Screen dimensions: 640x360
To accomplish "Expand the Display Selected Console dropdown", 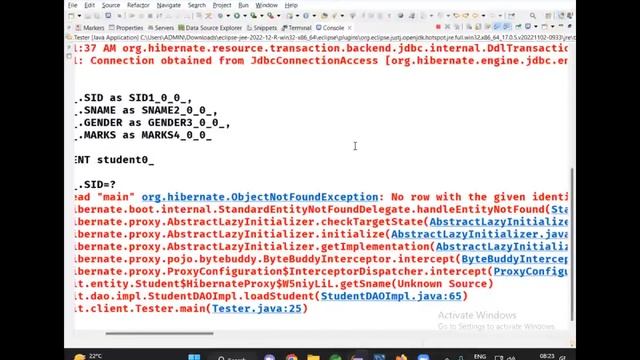I will pyautogui.click(x=536, y=27).
